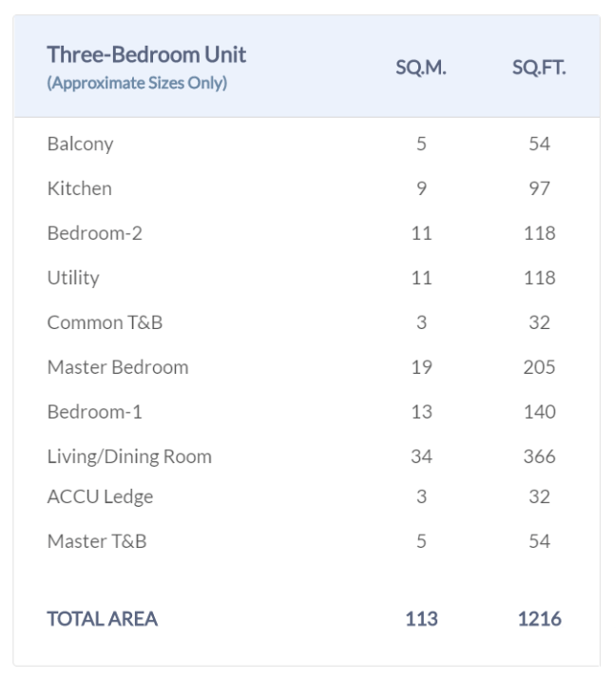Select the SQ.M. column header

(421, 68)
